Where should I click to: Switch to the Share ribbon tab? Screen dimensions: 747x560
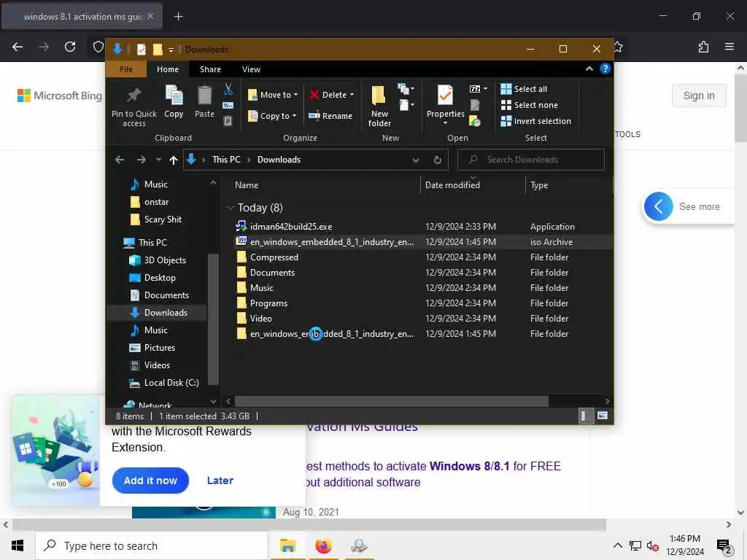click(210, 69)
